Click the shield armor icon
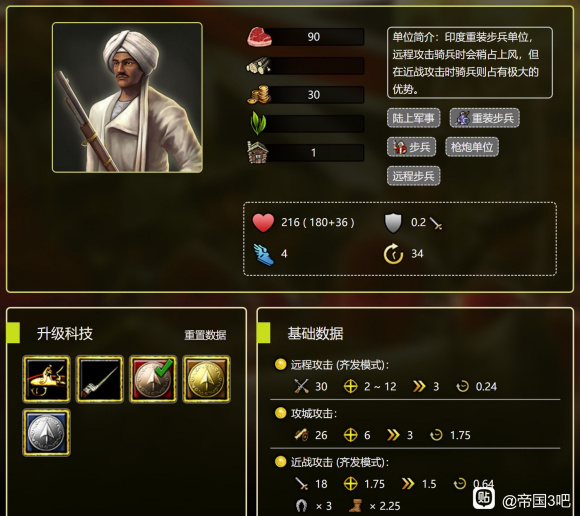Viewport: 580px width, 516px height. (393, 223)
